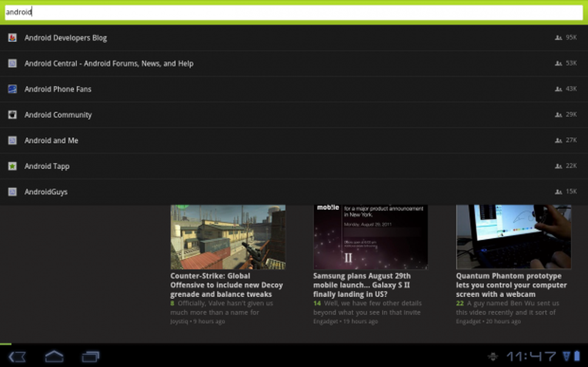Click the Android Tapp star favicon
The image size is (588, 367).
(x=12, y=166)
